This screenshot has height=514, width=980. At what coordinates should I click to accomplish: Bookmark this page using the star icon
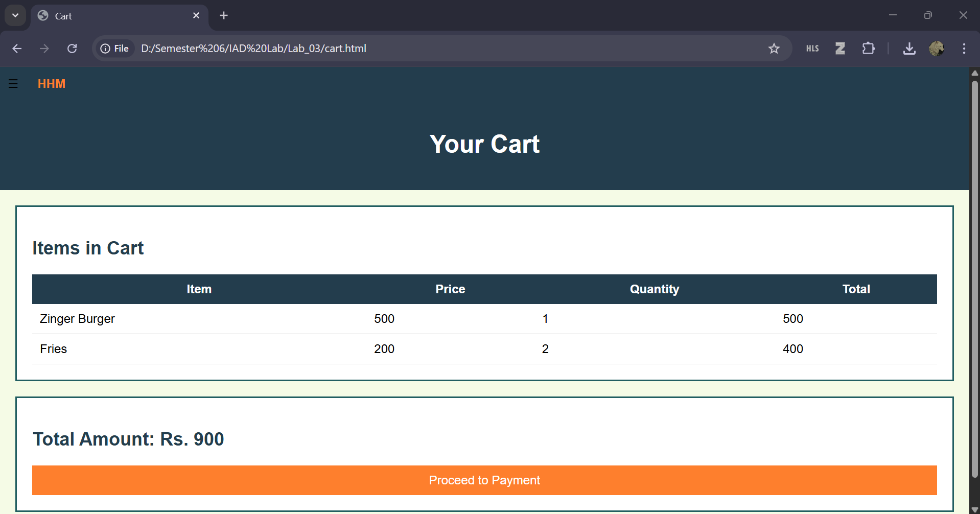tap(774, 49)
